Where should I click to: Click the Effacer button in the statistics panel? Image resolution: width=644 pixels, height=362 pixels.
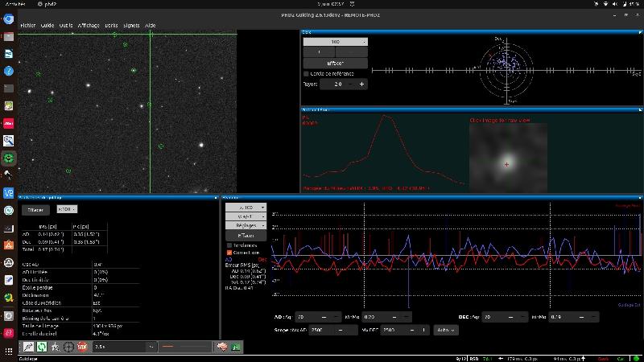tap(35, 209)
